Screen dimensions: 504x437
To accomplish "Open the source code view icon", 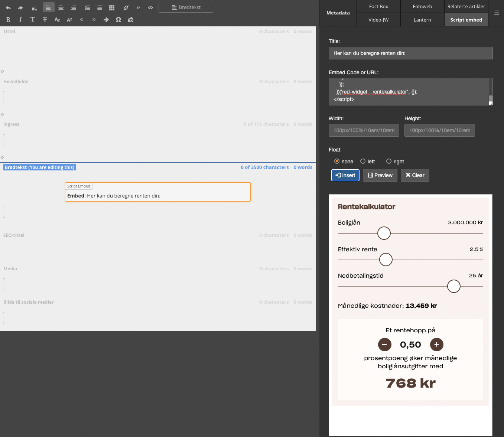I will tap(150, 7).
